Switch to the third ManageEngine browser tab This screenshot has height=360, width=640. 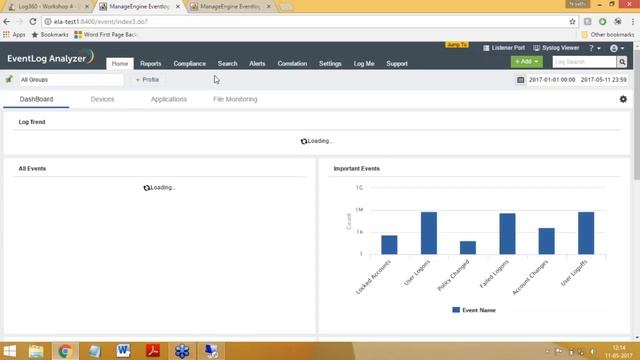[230, 7]
